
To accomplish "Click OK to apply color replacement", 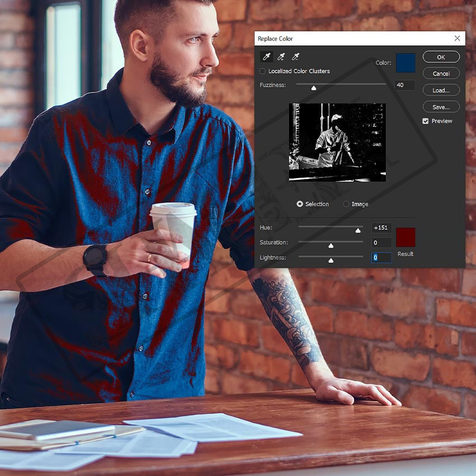I will (441, 57).
